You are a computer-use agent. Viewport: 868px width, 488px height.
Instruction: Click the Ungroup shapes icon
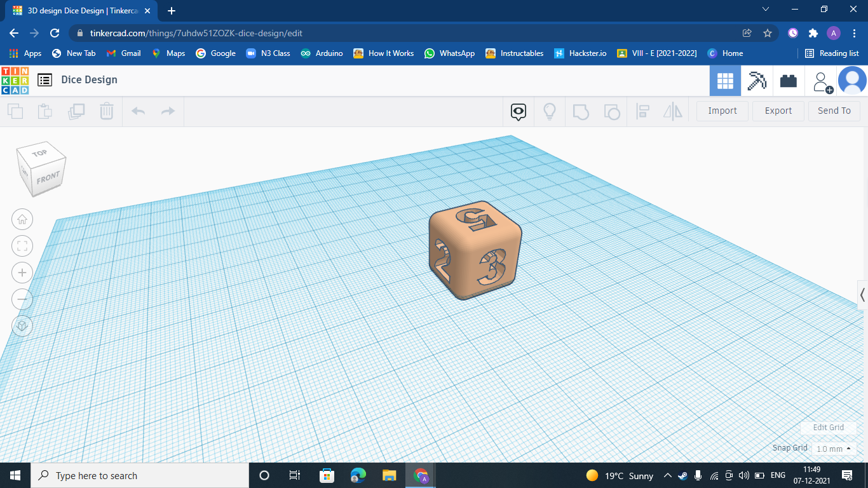point(611,112)
